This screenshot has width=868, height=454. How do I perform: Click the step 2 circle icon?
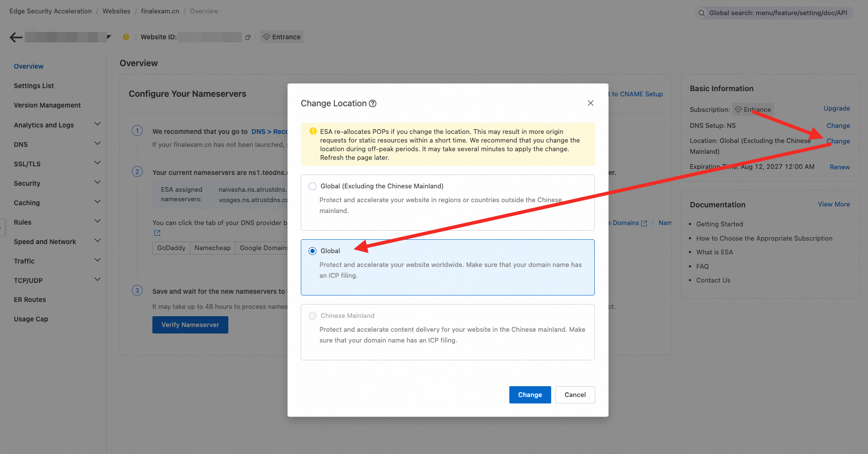[137, 171]
